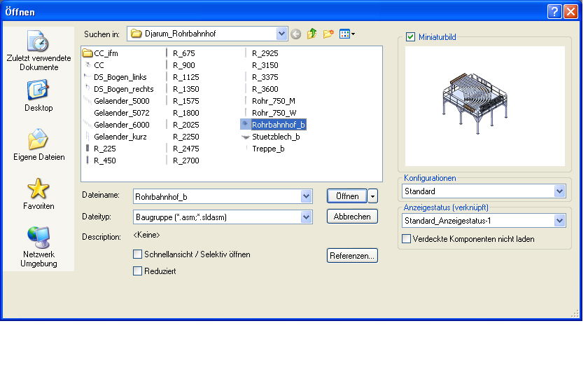
Task: Expand the Dateiname dropdown arrow
Action: click(306, 196)
